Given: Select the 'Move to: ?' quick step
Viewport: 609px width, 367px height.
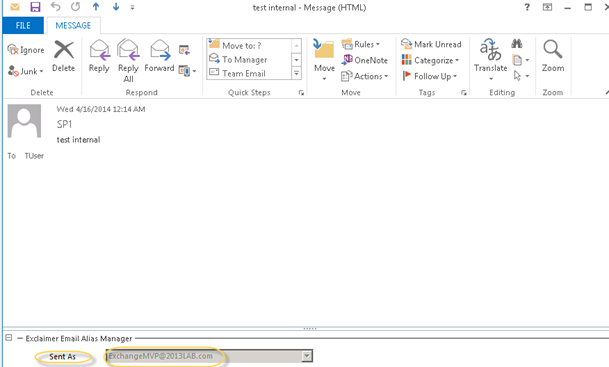Looking at the screenshot, I should (249, 45).
